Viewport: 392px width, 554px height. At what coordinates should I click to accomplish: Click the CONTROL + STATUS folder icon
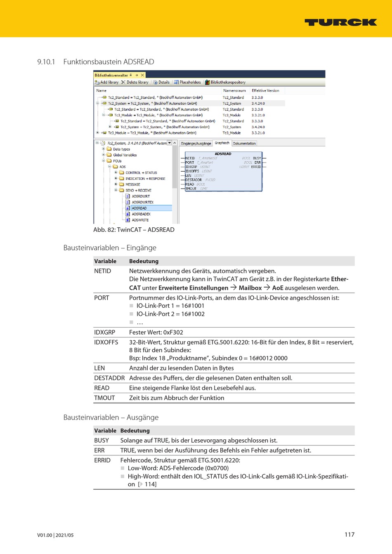coord(122,172)
